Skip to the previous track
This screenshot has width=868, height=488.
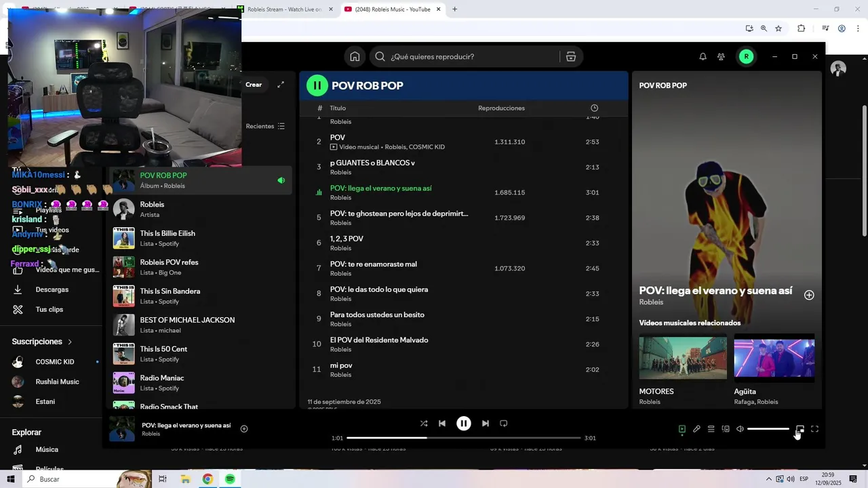(442, 424)
